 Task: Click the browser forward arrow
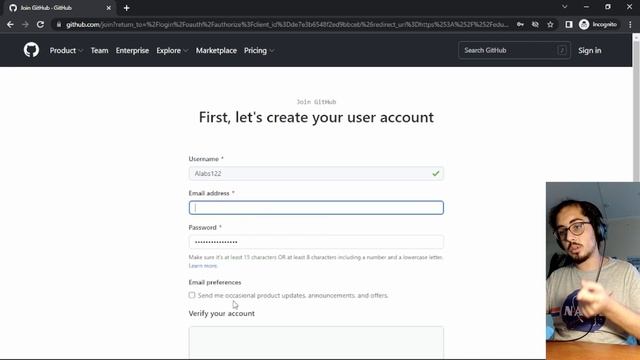tap(25, 24)
